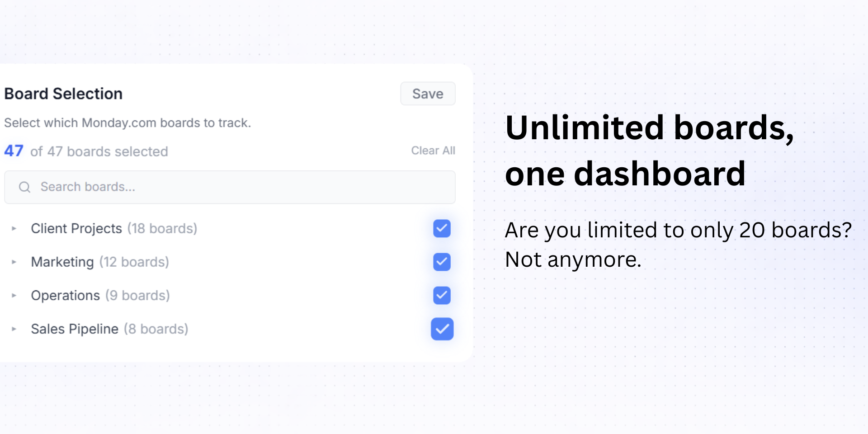Click the magnifier search icon
868x434 pixels.
coord(24,187)
